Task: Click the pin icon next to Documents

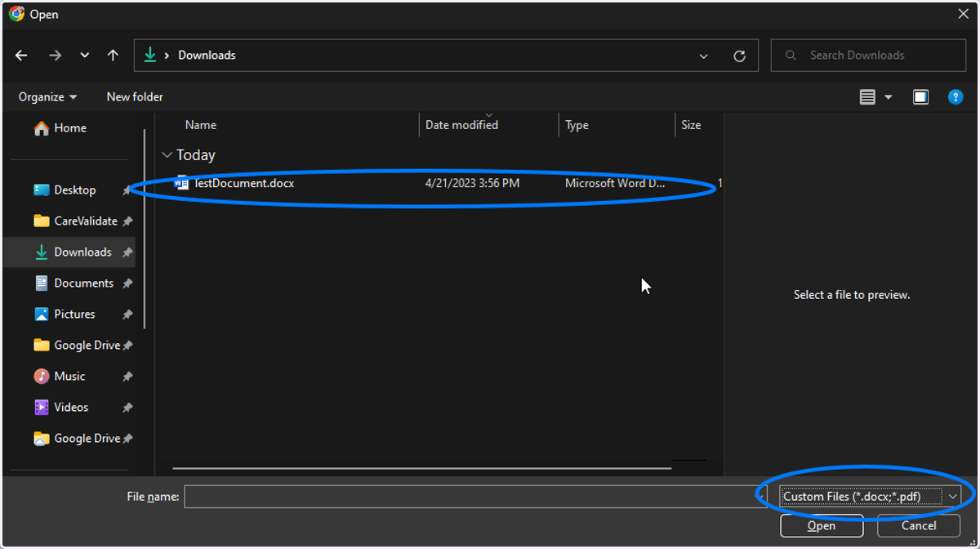Action: click(x=127, y=283)
